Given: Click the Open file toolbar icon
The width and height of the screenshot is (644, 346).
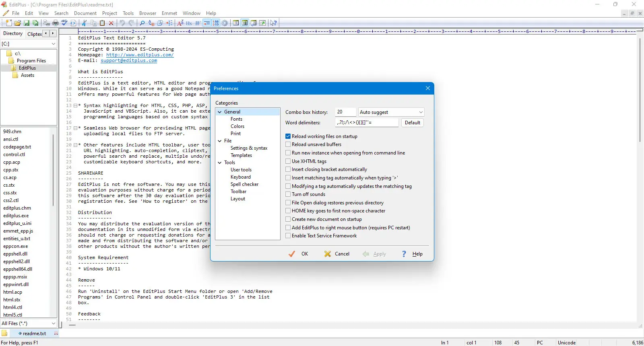Looking at the screenshot, I should coord(18,23).
